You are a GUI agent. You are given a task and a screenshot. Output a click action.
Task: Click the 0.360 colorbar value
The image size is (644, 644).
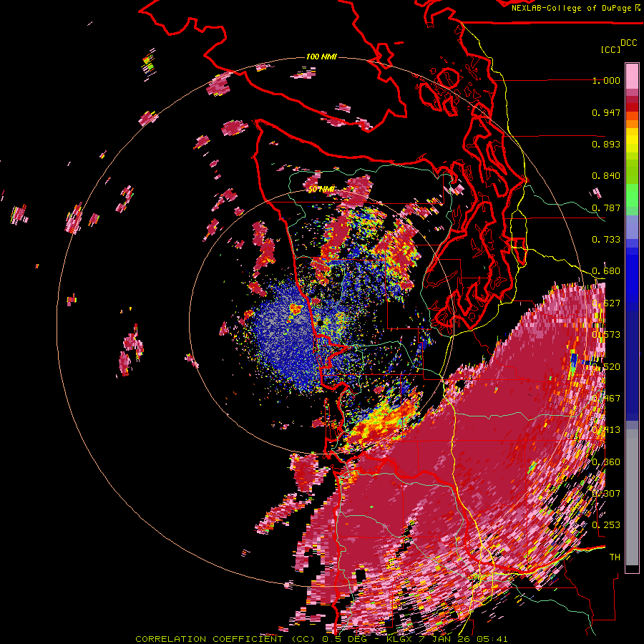coord(606,462)
